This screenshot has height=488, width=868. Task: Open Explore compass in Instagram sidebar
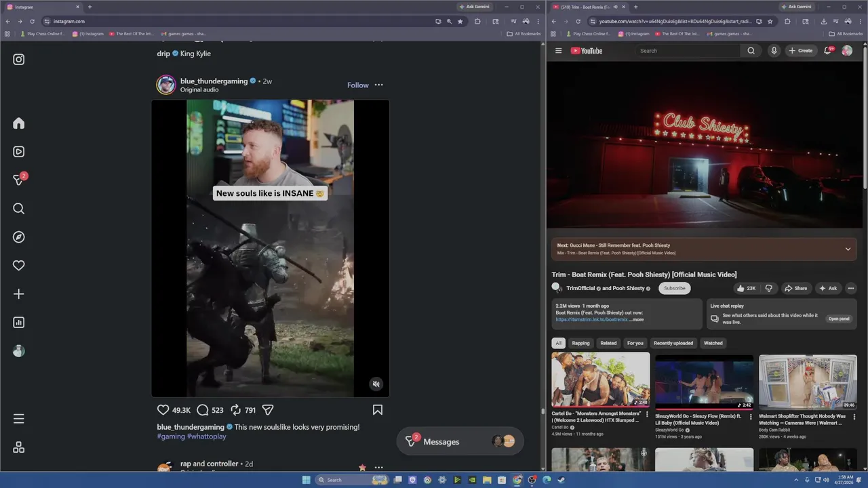tap(19, 237)
